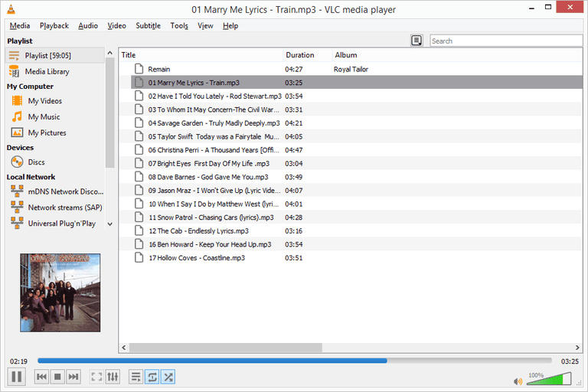This screenshot has width=588, height=392.
Task: Select 02 Have I Told You Lately track
Action: click(x=351, y=96)
